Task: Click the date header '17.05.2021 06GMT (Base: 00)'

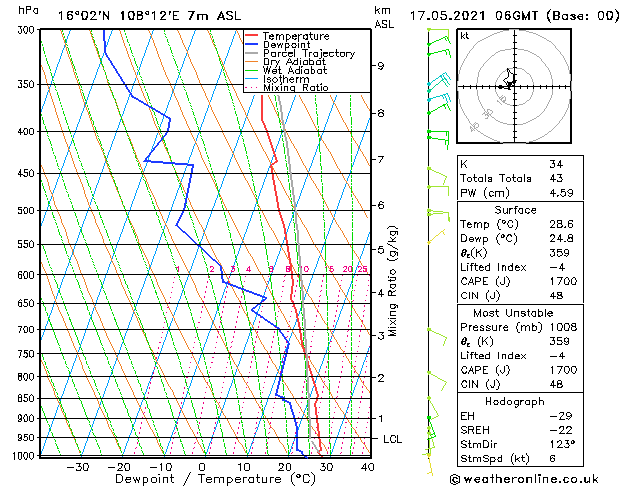Action: [514, 16]
